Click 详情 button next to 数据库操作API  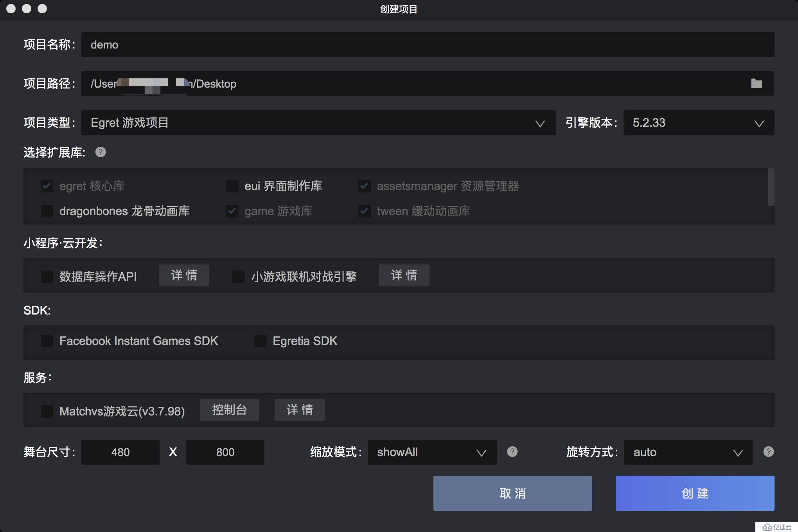coord(184,275)
